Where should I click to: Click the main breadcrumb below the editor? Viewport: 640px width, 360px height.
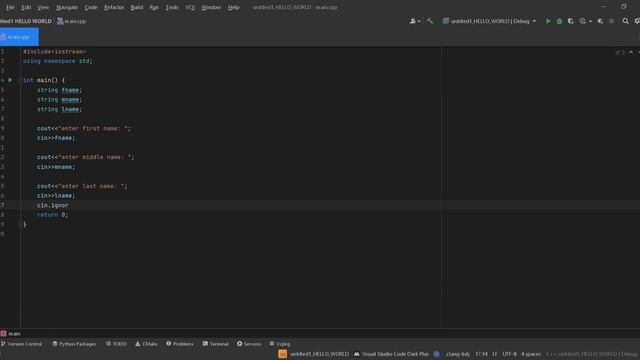click(x=14, y=333)
